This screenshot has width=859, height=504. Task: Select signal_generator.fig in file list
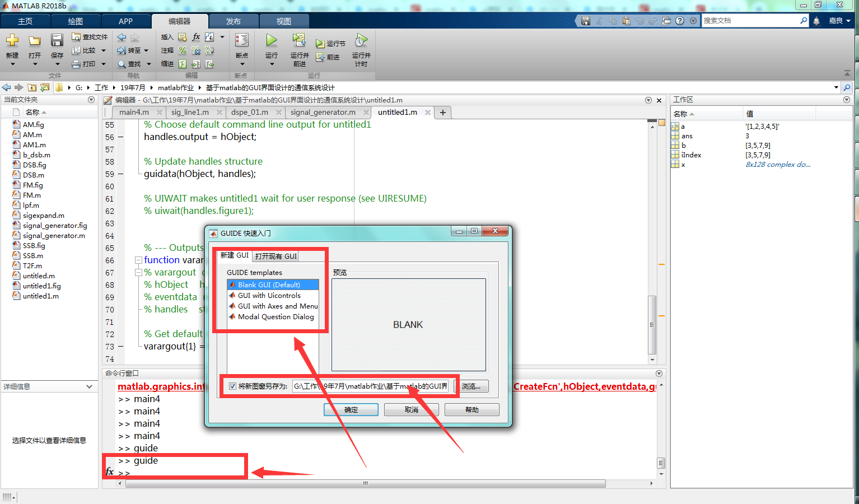[55, 225]
